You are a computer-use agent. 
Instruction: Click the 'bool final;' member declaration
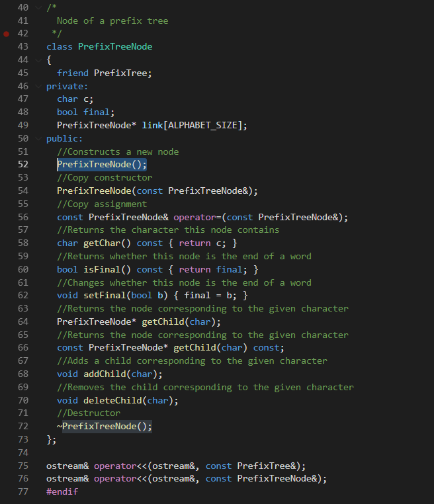tap(85, 112)
